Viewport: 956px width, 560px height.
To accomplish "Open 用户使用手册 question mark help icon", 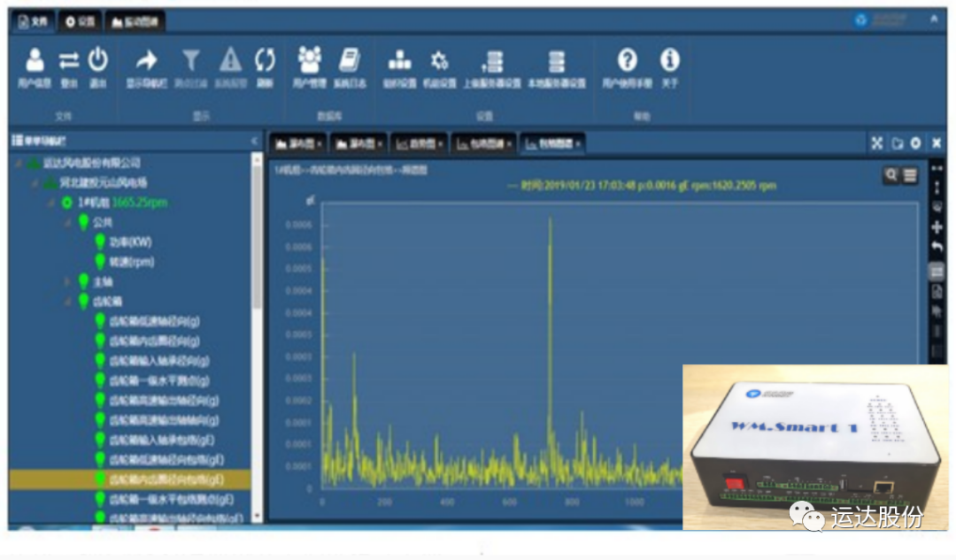I will pyautogui.click(x=627, y=60).
